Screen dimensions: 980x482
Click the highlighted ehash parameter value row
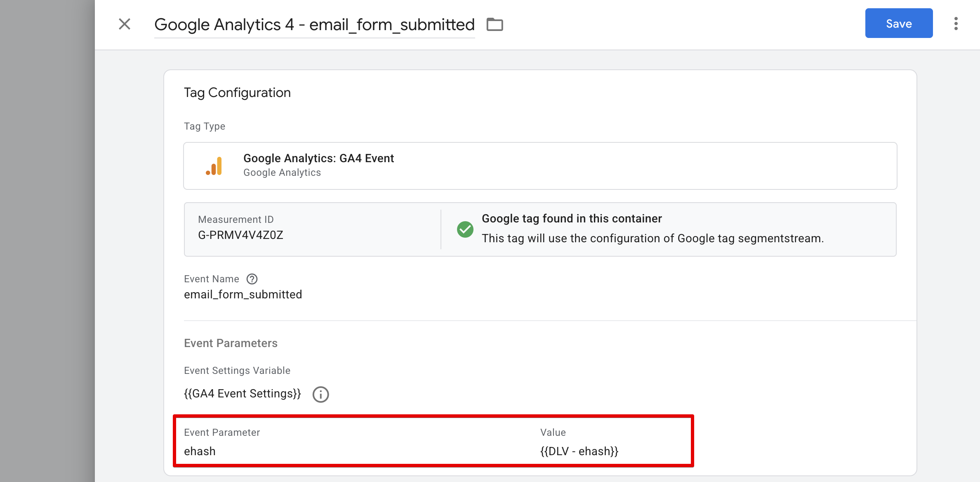(433, 442)
